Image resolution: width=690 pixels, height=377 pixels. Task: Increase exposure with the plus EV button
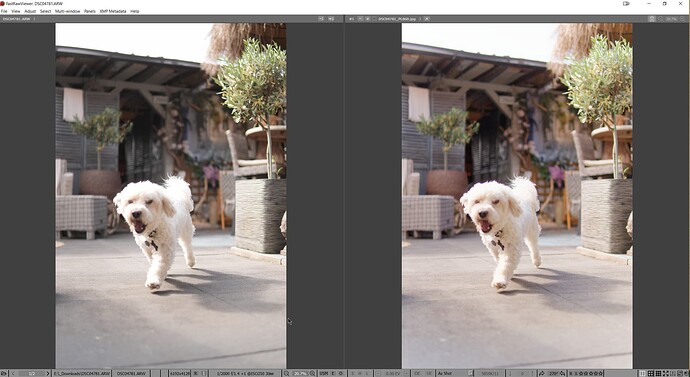(407, 373)
